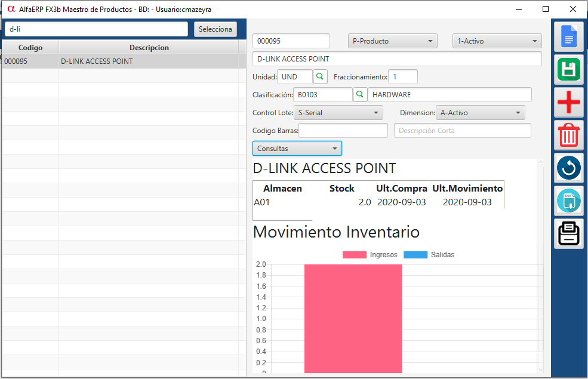Image resolution: width=588 pixels, height=379 pixels.
Task: Toggle Salidas series in chart legend
Action: (x=429, y=255)
